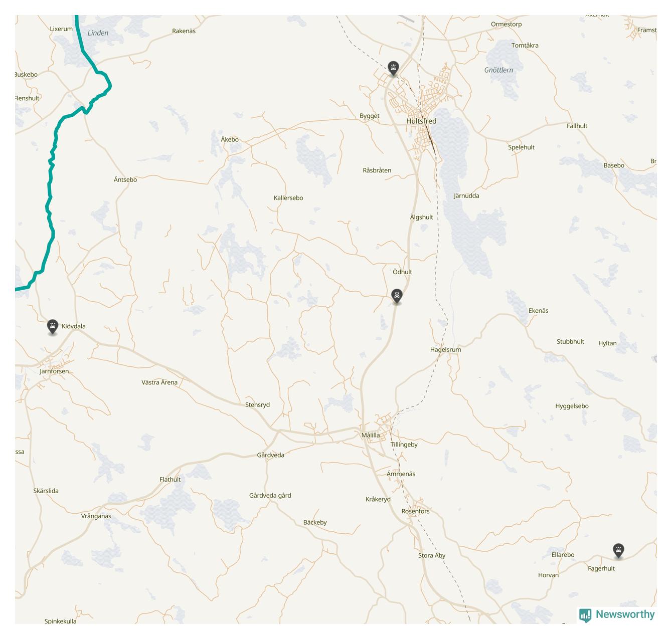Select the Rosenfors place label

pyautogui.click(x=415, y=511)
